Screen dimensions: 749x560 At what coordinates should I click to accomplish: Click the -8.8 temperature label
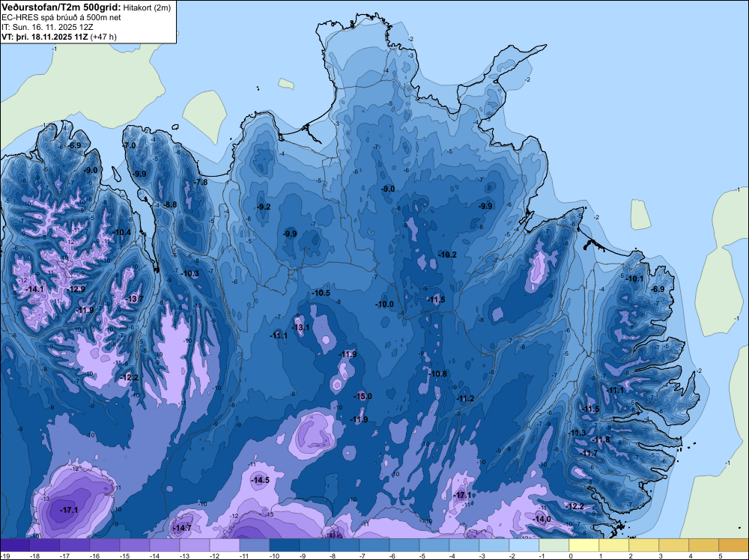tap(169, 204)
